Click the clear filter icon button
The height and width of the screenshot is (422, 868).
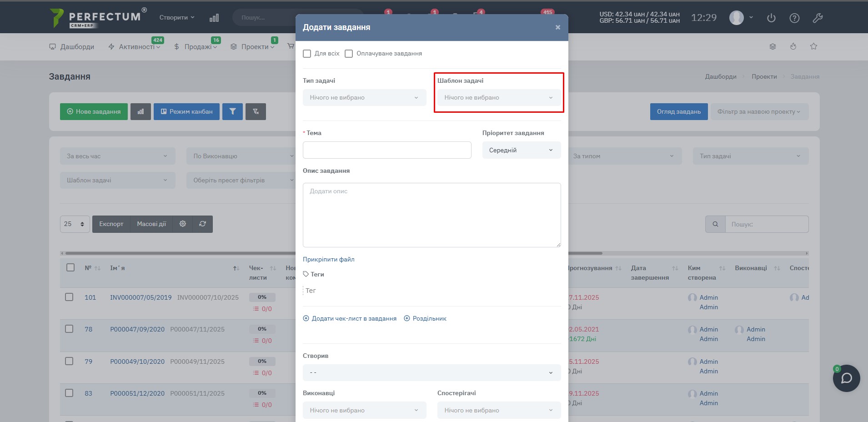tap(256, 111)
